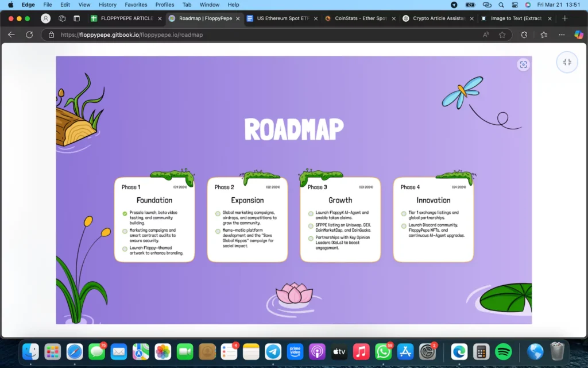588x368 pixels.
Task: Open the View menu
Action: coord(84,5)
